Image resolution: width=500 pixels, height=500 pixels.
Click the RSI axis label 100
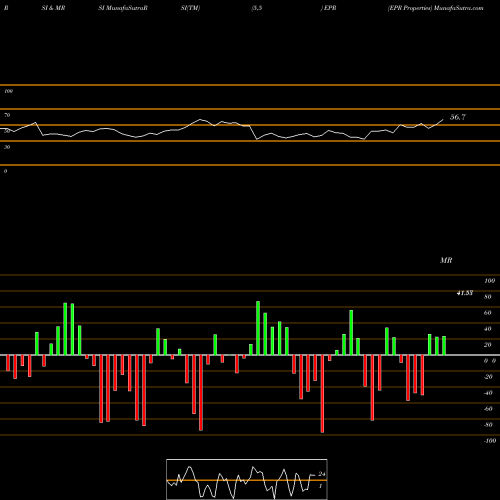point(9,91)
